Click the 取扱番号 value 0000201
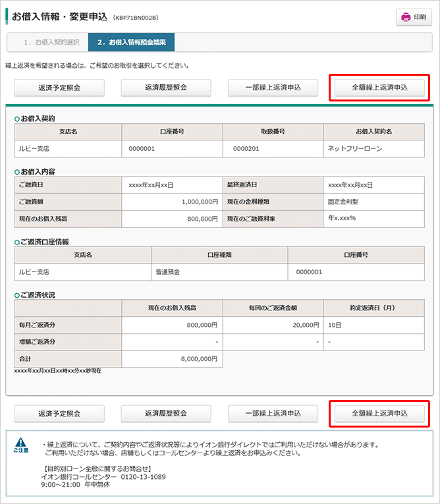 pos(246,149)
